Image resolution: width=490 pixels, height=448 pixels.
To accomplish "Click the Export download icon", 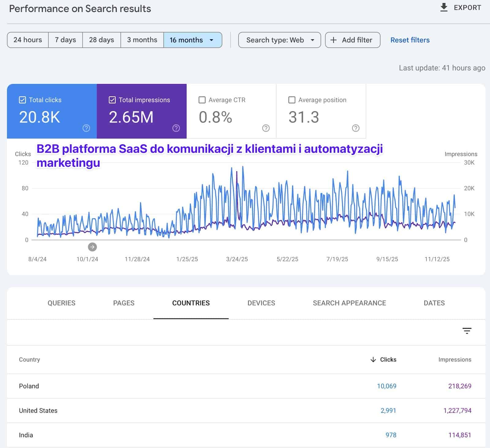I will pyautogui.click(x=443, y=7).
